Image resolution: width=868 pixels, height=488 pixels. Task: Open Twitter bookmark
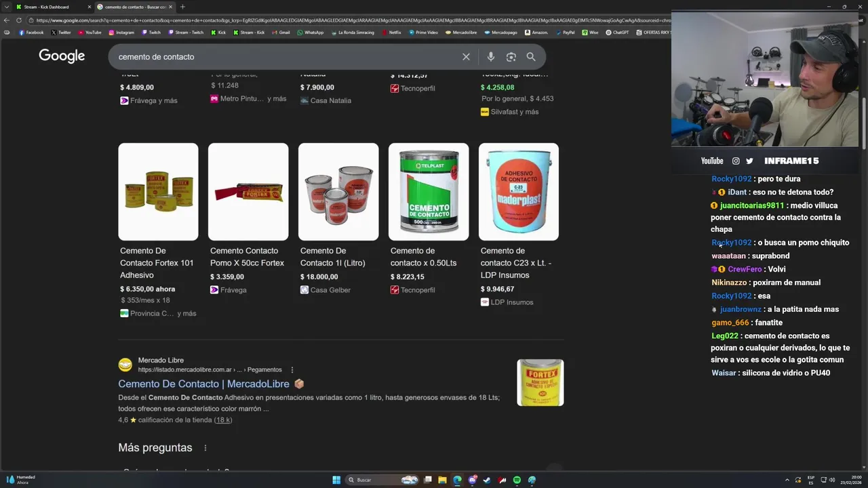(61, 33)
